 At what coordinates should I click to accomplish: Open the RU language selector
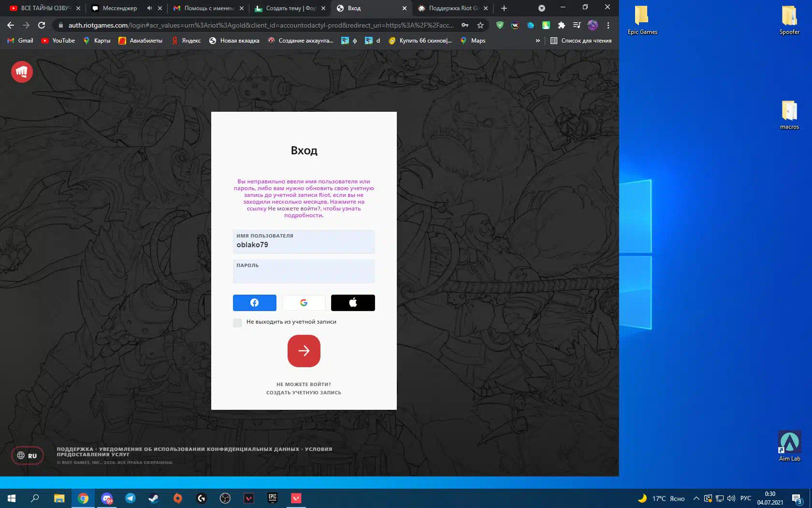tap(27, 455)
